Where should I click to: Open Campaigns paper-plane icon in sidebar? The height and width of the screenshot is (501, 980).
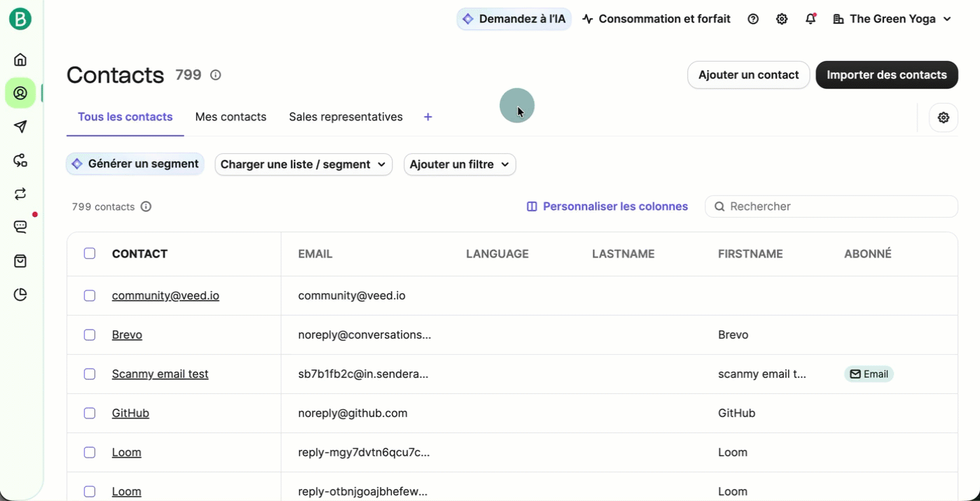[20, 127]
